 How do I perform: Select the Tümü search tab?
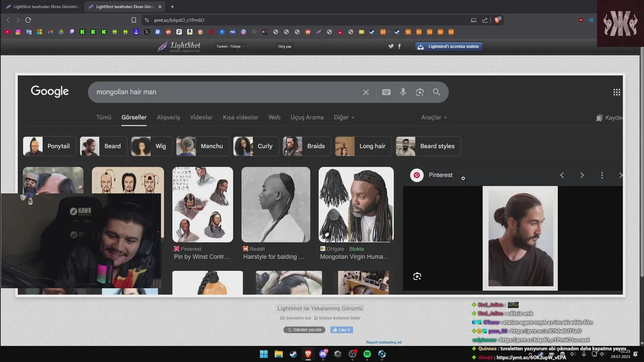104,117
